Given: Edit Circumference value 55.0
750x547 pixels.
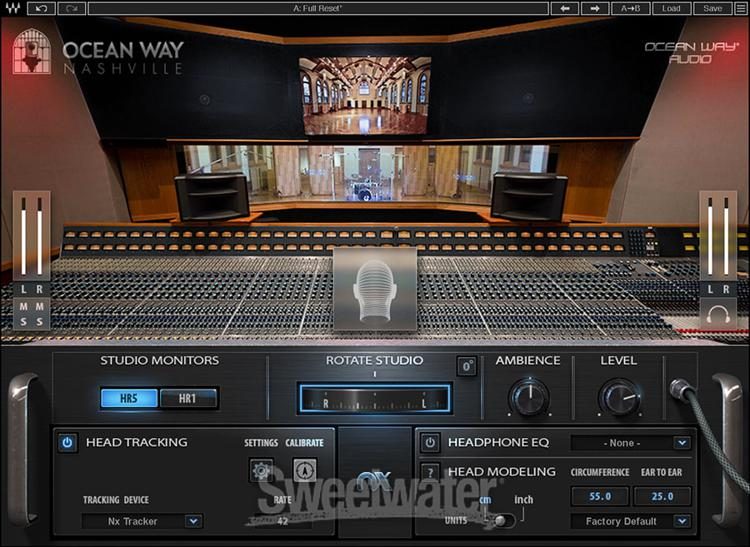Looking at the screenshot, I should tap(600, 496).
